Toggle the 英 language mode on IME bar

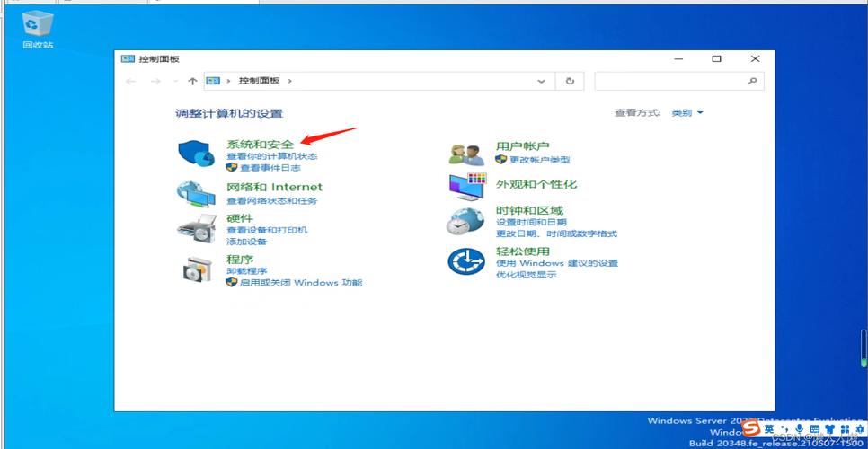tap(769, 428)
